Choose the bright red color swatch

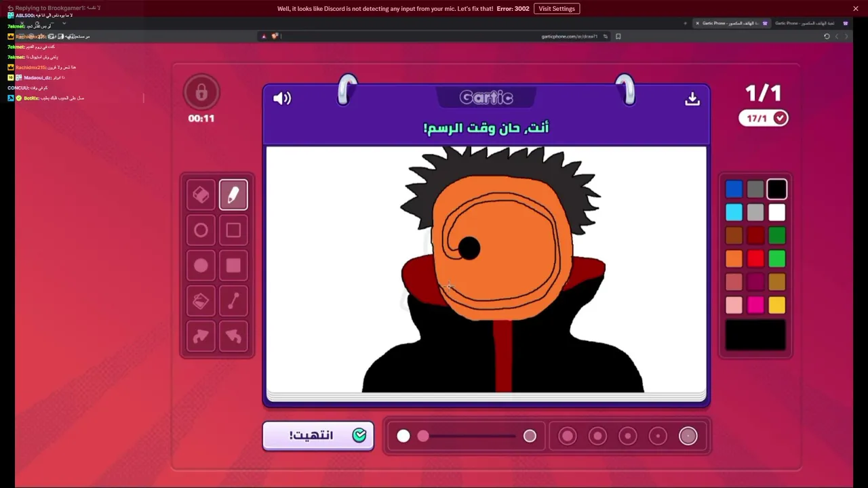pos(755,258)
